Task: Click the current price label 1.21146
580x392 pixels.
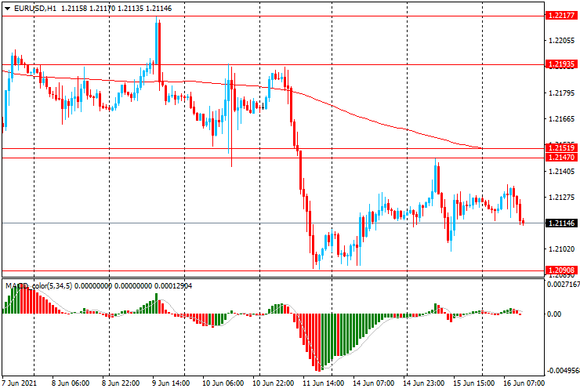Action: (561, 223)
